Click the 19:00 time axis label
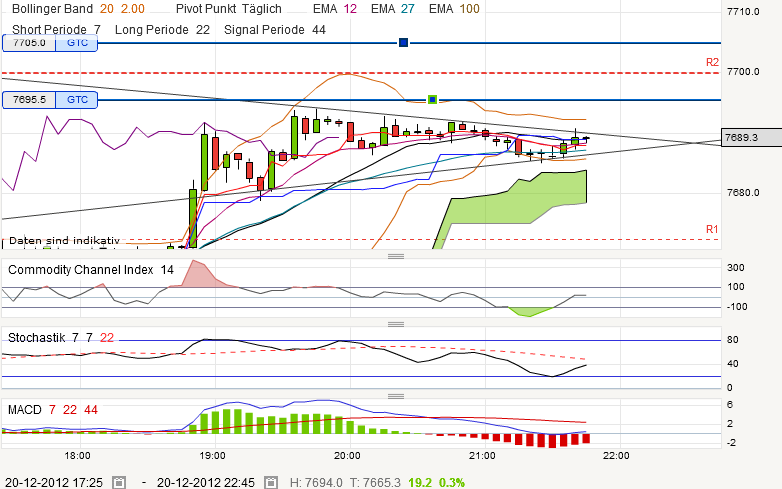Screen dimensions: 782x489 click(212, 456)
